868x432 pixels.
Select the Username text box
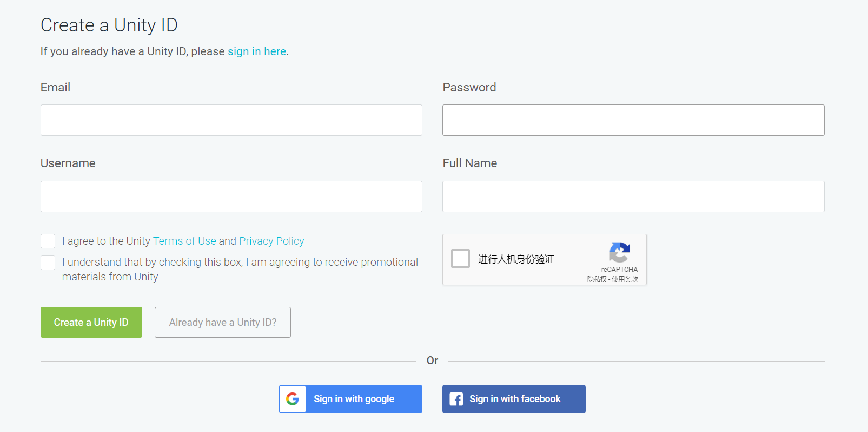click(231, 197)
